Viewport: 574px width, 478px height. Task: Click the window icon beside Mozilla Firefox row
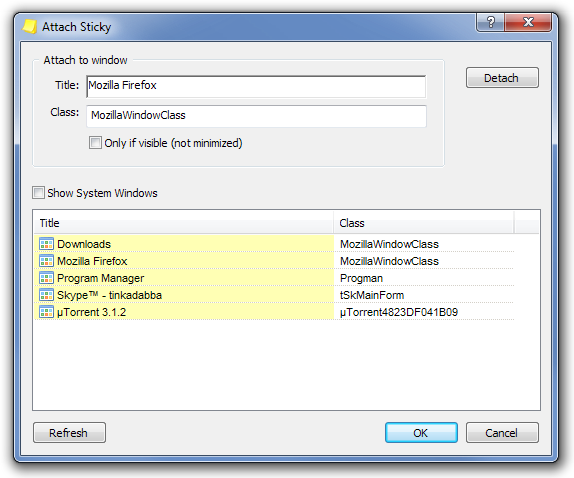46,261
